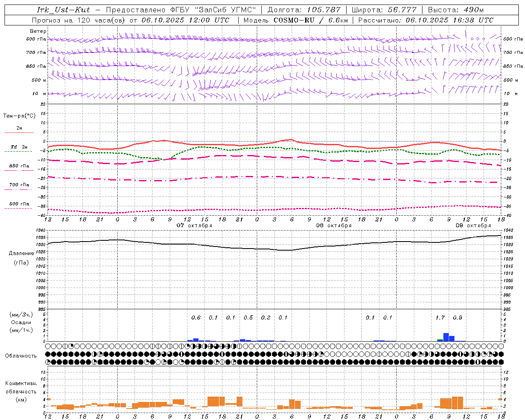Image resolution: width=525 pixels, height=420 pixels.
Task: Click the 0.9 precipitation value
Action: [x=457, y=318]
